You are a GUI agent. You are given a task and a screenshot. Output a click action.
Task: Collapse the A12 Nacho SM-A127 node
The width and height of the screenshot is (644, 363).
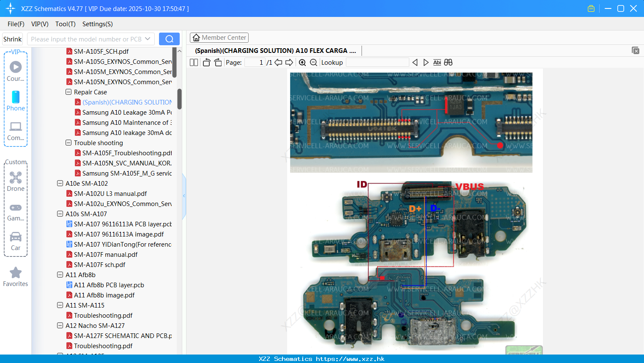point(60,325)
